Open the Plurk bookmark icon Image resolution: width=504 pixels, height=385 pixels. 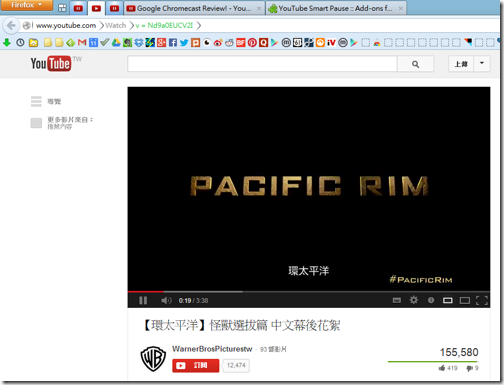[x=195, y=42]
